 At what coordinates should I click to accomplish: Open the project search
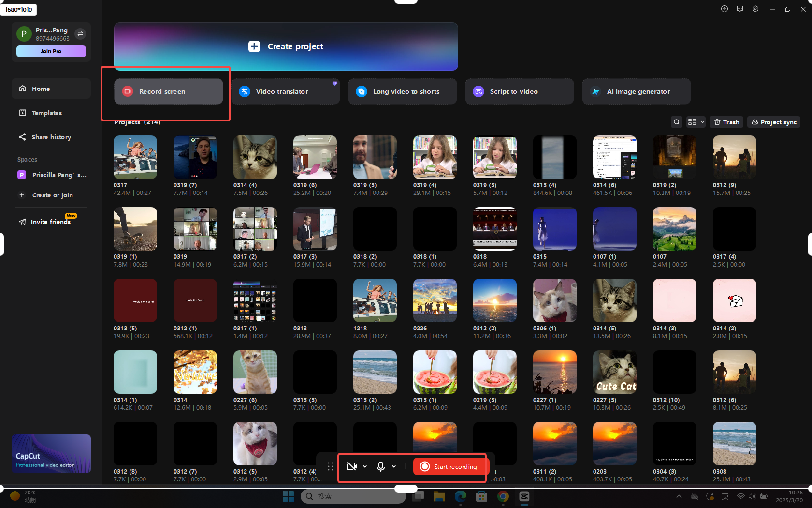tap(676, 122)
